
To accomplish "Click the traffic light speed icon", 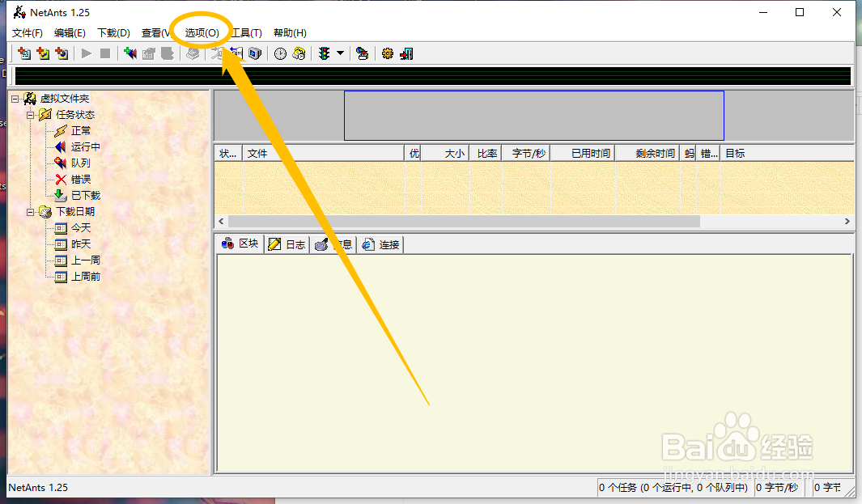I will (x=325, y=53).
